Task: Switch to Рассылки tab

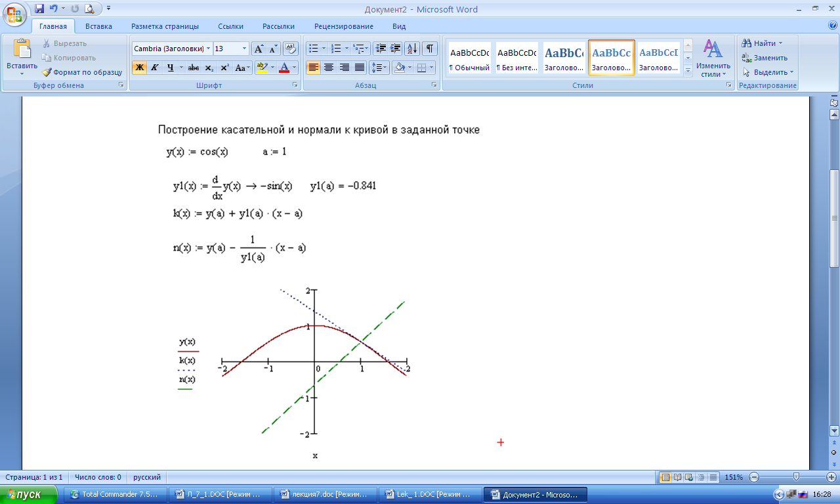Action: [x=278, y=26]
